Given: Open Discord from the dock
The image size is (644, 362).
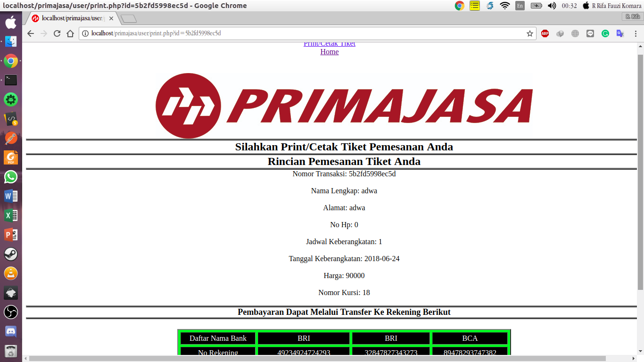Looking at the screenshot, I should coord(11,331).
